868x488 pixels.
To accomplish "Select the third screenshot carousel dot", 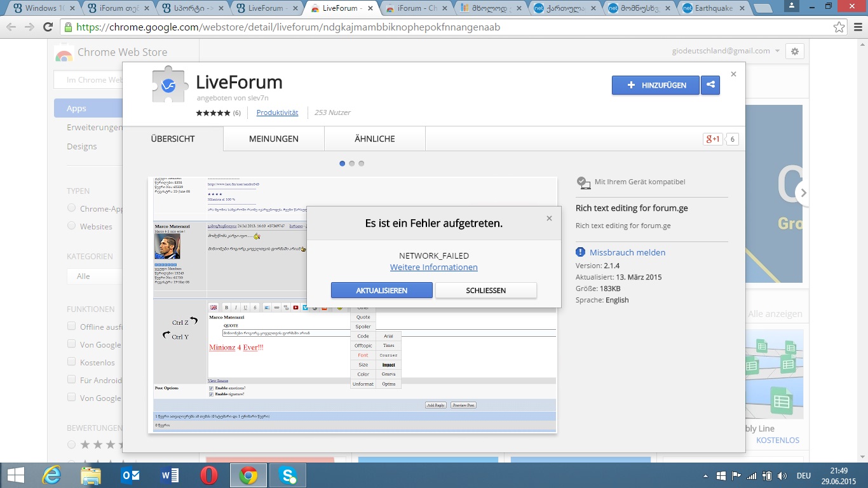I will (x=362, y=163).
